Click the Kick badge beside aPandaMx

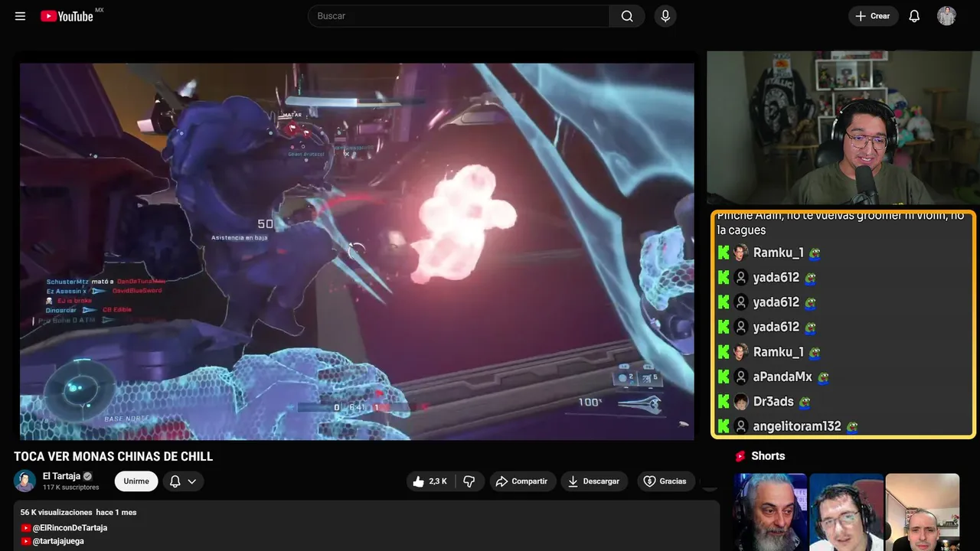[x=724, y=377]
